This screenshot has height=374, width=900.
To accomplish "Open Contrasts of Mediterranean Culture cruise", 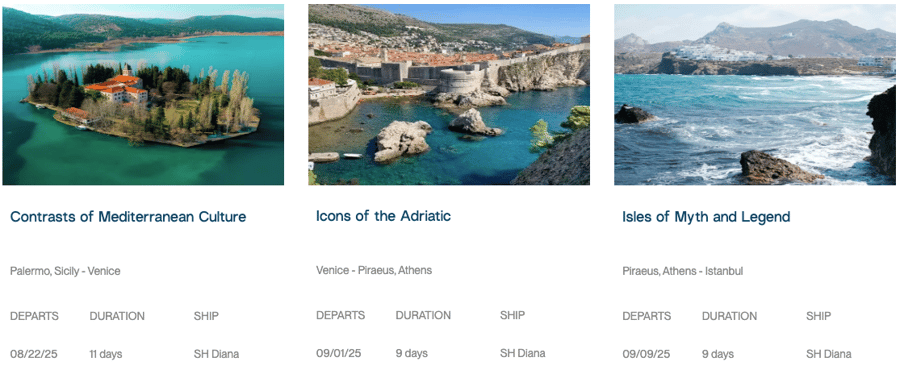I will [129, 217].
